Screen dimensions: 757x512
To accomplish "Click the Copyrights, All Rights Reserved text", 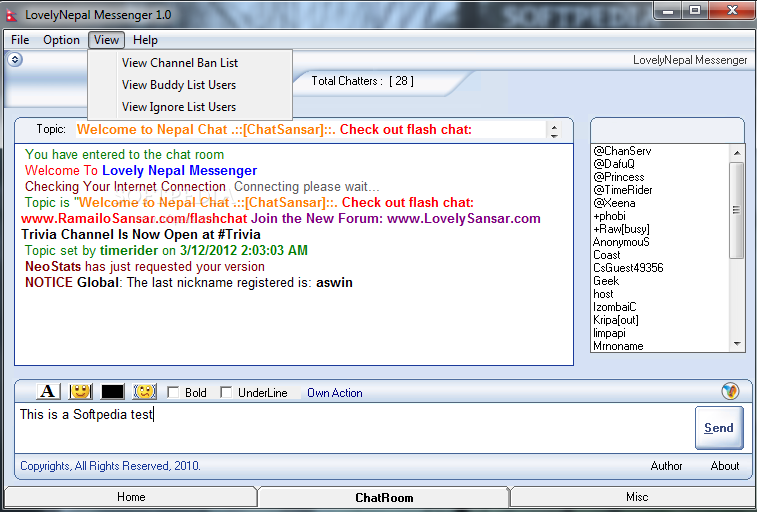I will (x=110, y=466).
